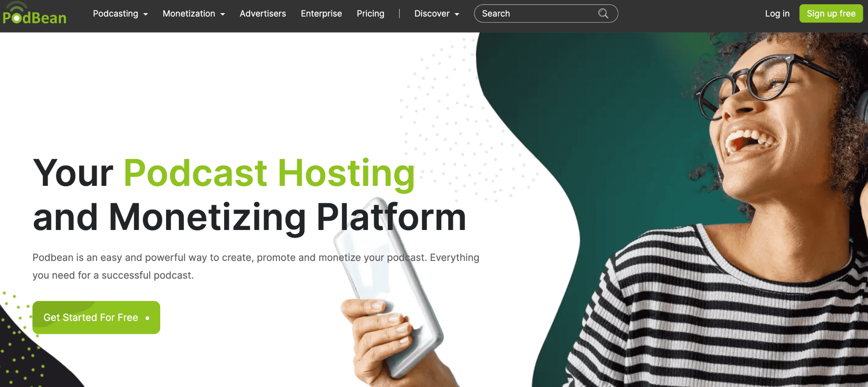Open the Discover menu
The width and height of the screenshot is (868, 387).
[437, 14]
